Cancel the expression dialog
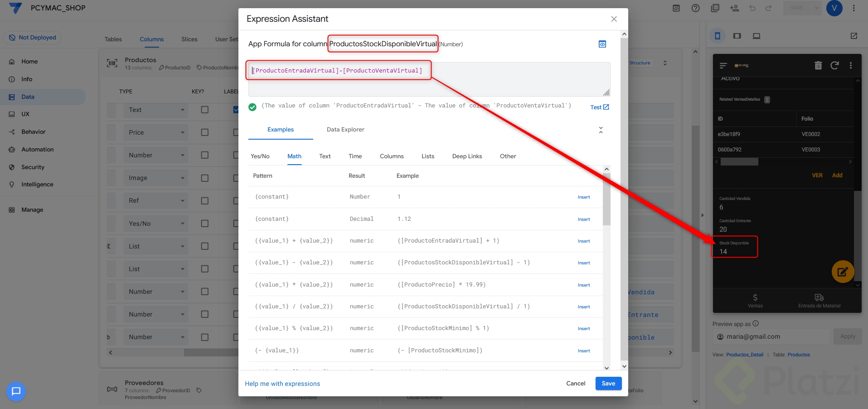 (x=576, y=384)
